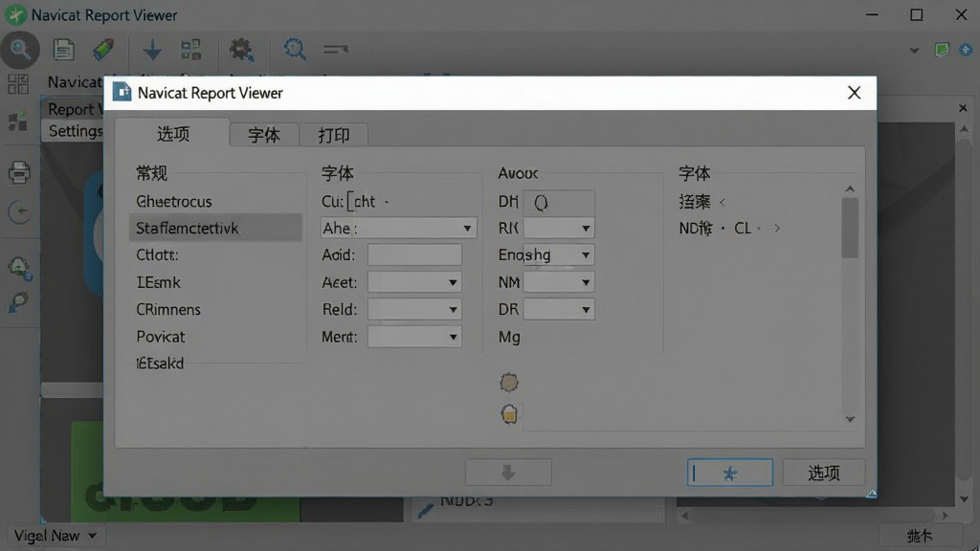
Task: Click the magnifier icon at sidebar bottom
Action: [18, 303]
